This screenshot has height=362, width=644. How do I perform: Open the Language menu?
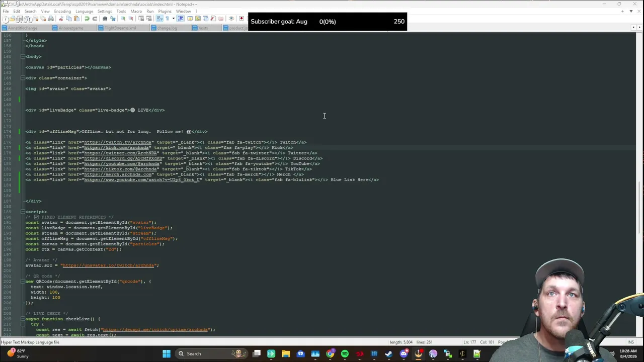tap(84, 11)
